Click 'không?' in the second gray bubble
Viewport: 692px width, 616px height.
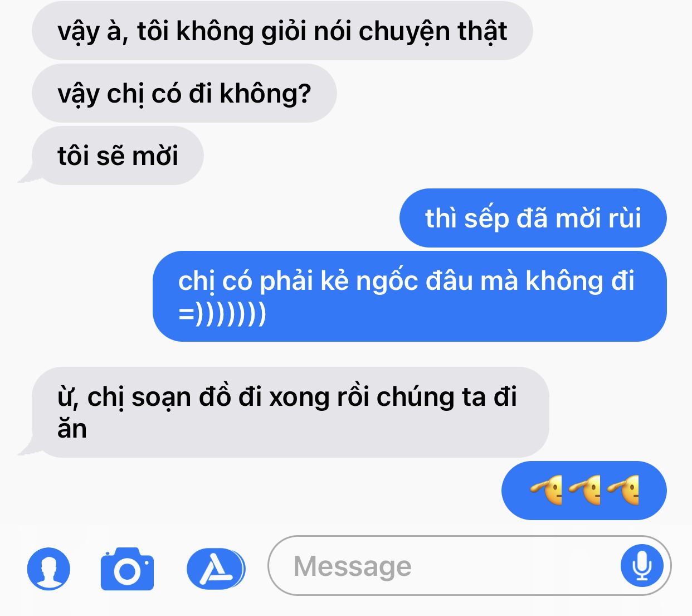(x=265, y=94)
